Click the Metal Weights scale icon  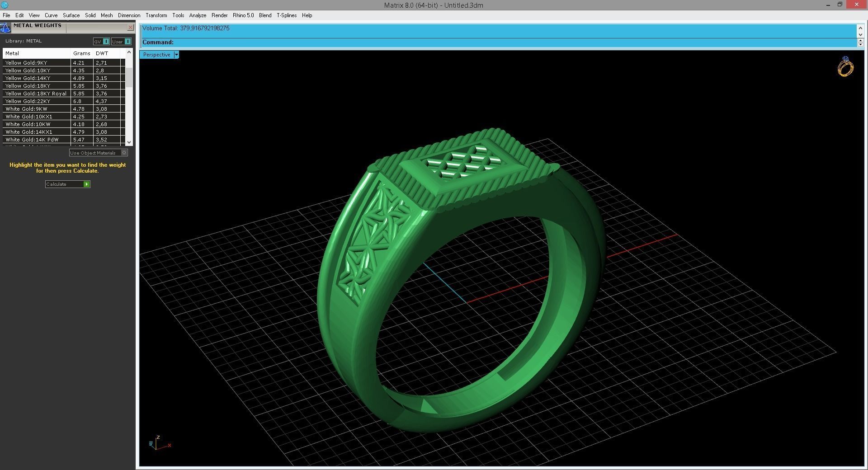pos(5,28)
